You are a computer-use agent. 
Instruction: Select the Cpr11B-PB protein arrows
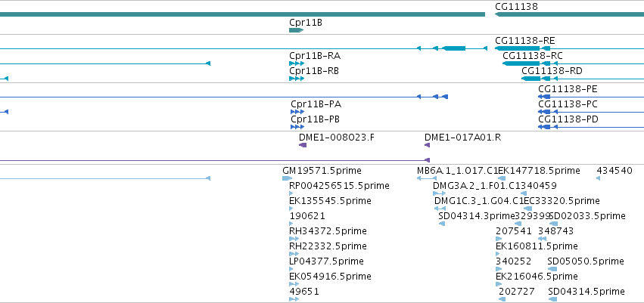click(x=297, y=127)
